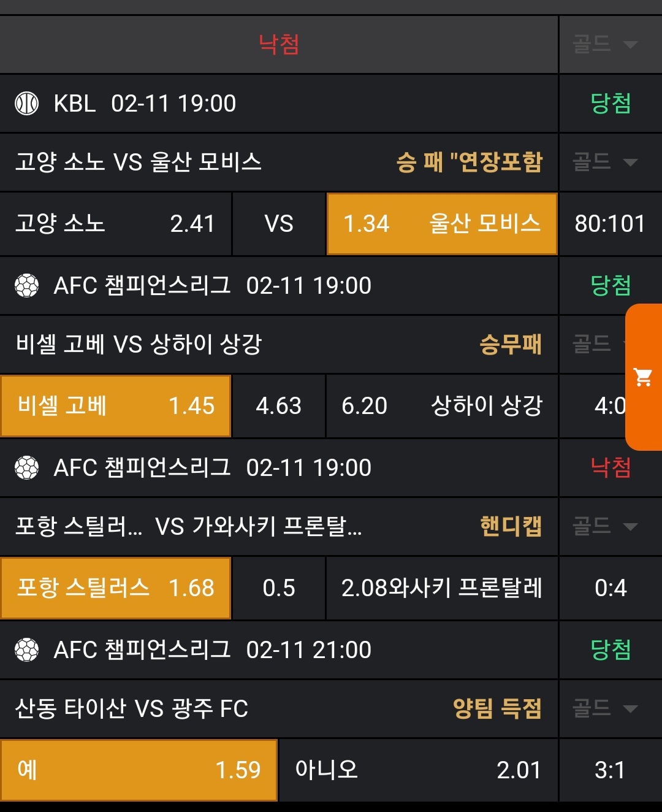Click the red 낙첨 header tab

point(279,44)
